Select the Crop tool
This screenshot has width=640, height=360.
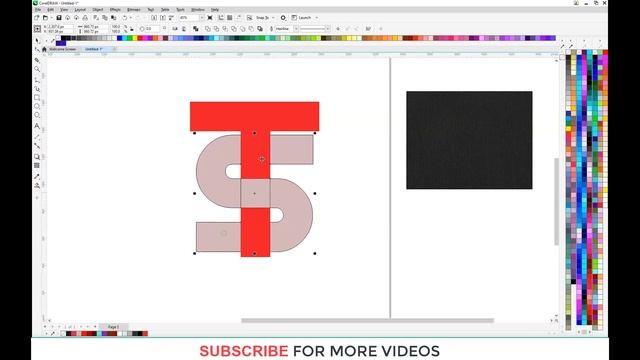37,60
